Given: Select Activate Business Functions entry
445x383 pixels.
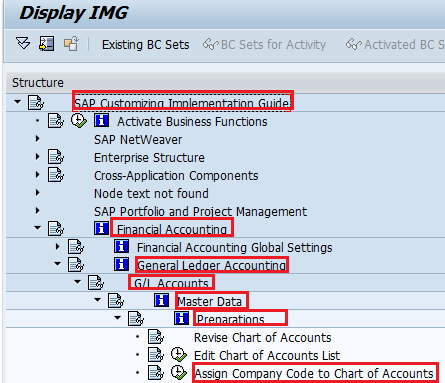Looking at the screenshot, I should (x=192, y=122).
